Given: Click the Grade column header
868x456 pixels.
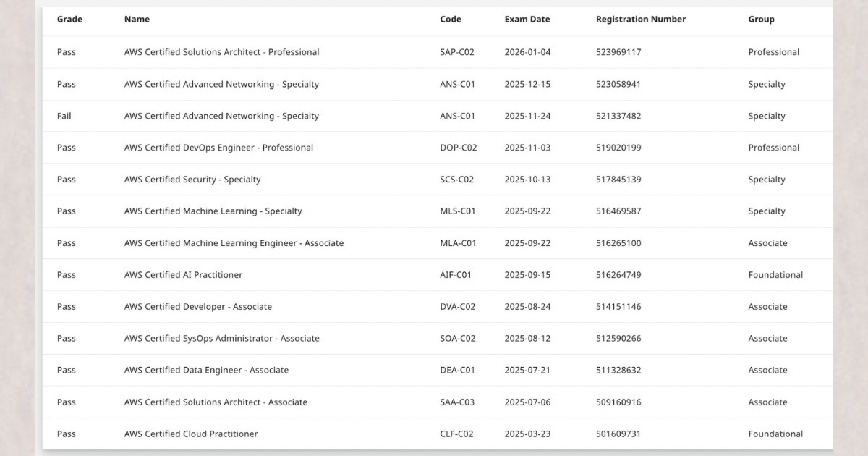Looking at the screenshot, I should (x=69, y=20).
